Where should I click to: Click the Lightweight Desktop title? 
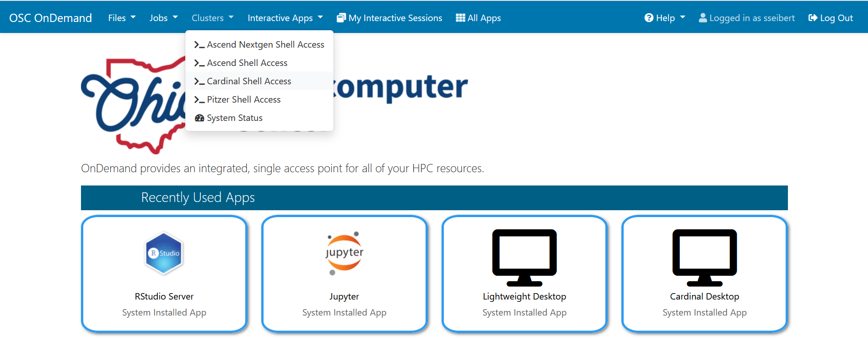[524, 296]
